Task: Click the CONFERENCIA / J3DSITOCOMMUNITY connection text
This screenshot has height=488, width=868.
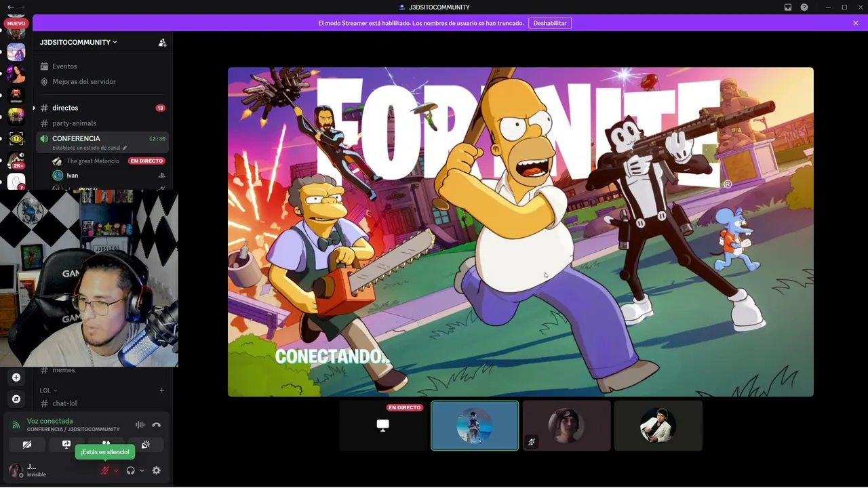Action: coord(73,429)
